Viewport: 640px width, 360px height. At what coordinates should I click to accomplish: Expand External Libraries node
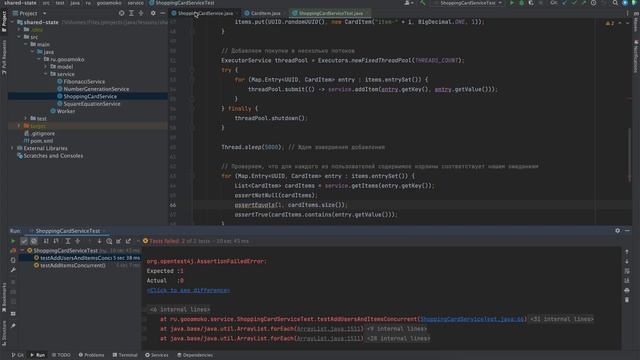pyautogui.click(x=12, y=148)
